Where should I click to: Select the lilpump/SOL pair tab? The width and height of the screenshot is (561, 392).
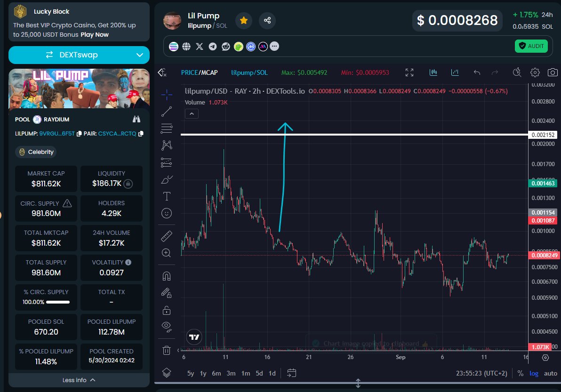249,72
